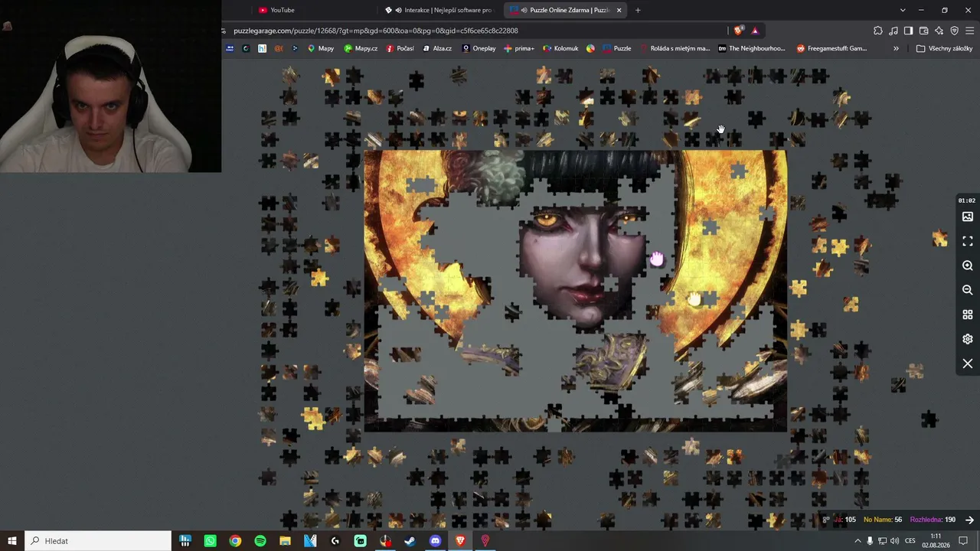Close the Puzzle Online Zdarma tab
The image size is (980, 551).
coord(619,10)
